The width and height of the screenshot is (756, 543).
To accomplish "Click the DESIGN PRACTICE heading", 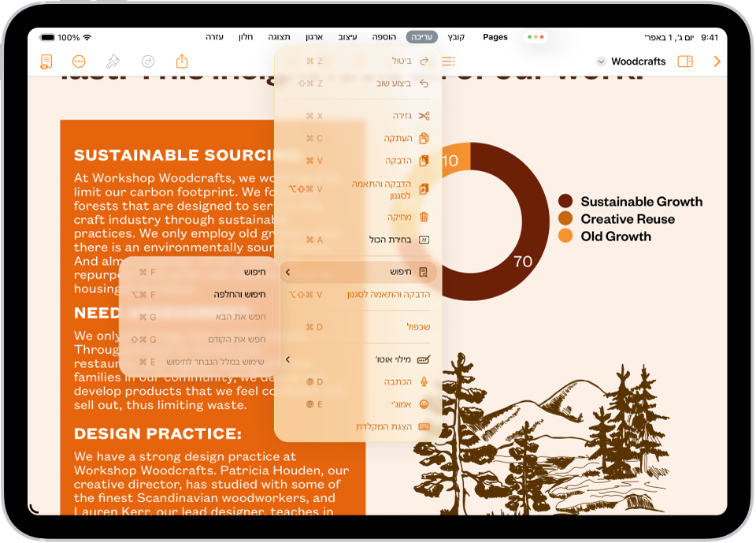I will click(157, 433).
